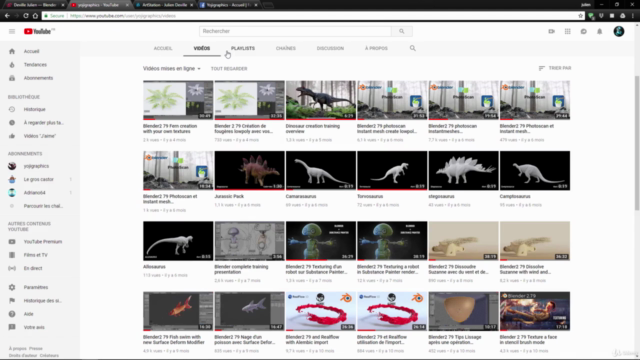640x360 pixels.
Task: Open the Dinosaur creation training overview thumbnail
Action: pyautogui.click(x=321, y=100)
